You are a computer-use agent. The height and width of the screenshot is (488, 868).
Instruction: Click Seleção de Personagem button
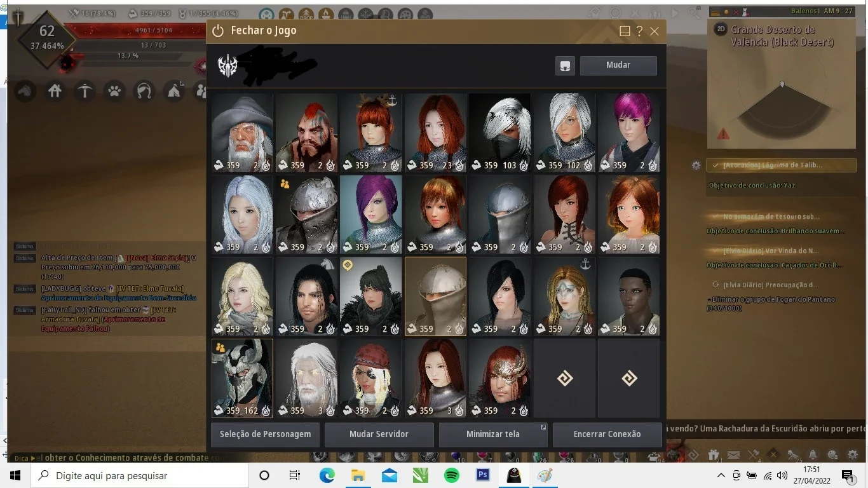point(265,435)
